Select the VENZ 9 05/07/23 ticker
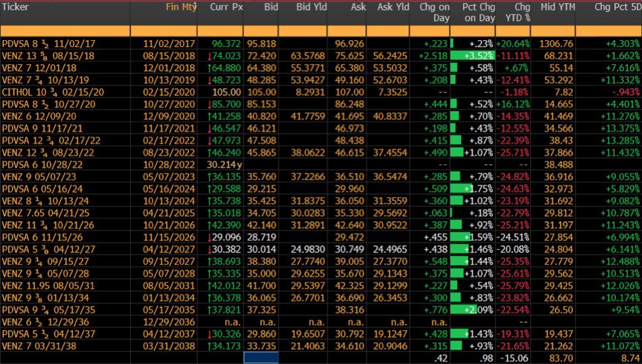642x364 pixels. (40, 177)
